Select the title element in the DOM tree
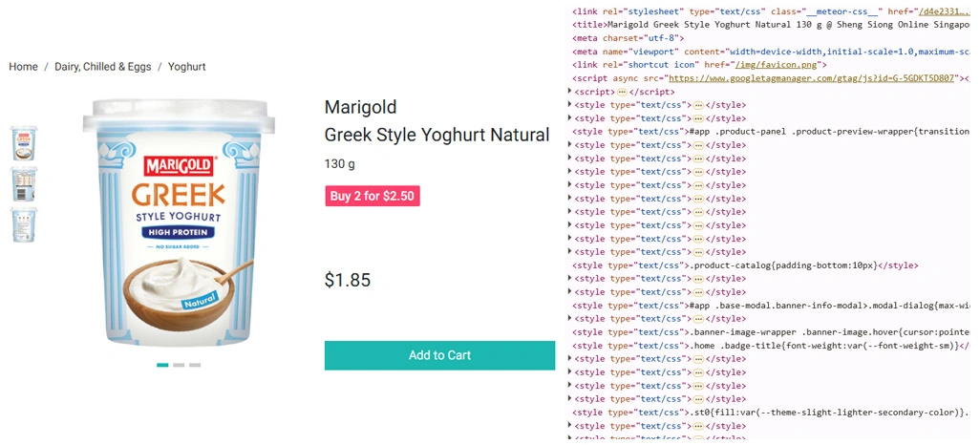The width and height of the screenshot is (980, 445). point(771,25)
